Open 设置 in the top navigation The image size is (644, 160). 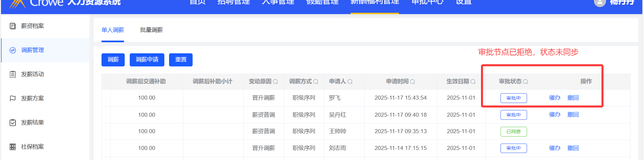[x=464, y=2]
